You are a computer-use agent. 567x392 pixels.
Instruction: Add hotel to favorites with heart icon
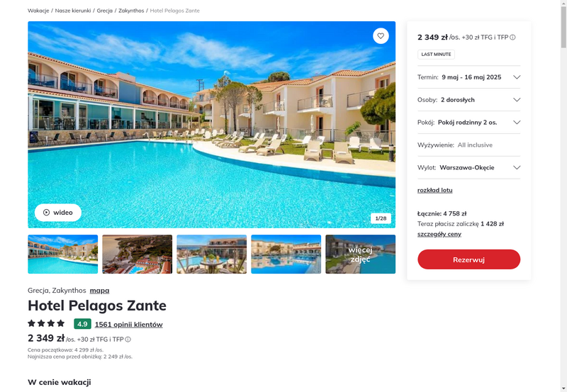tap(381, 36)
